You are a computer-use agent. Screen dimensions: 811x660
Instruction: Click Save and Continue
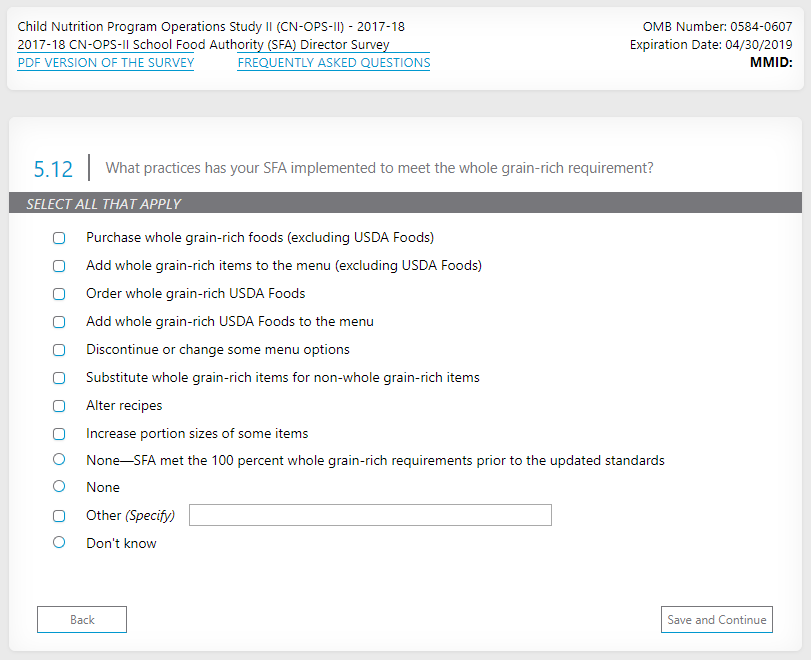click(x=716, y=620)
